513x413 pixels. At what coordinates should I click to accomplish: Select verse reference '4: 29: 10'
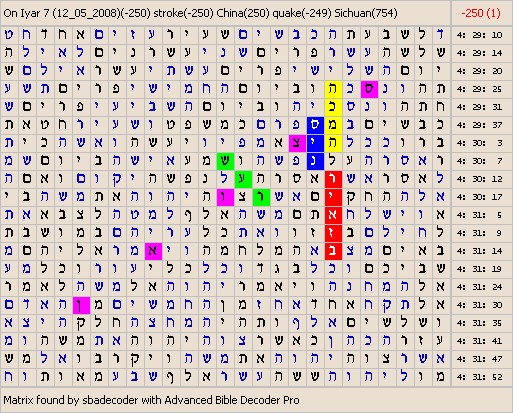click(x=479, y=35)
